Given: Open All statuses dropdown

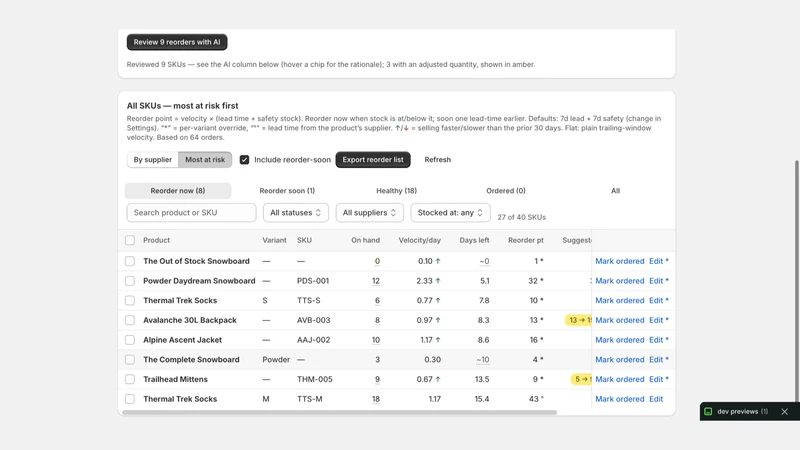Looking at the screenshot, I should 296,213.
